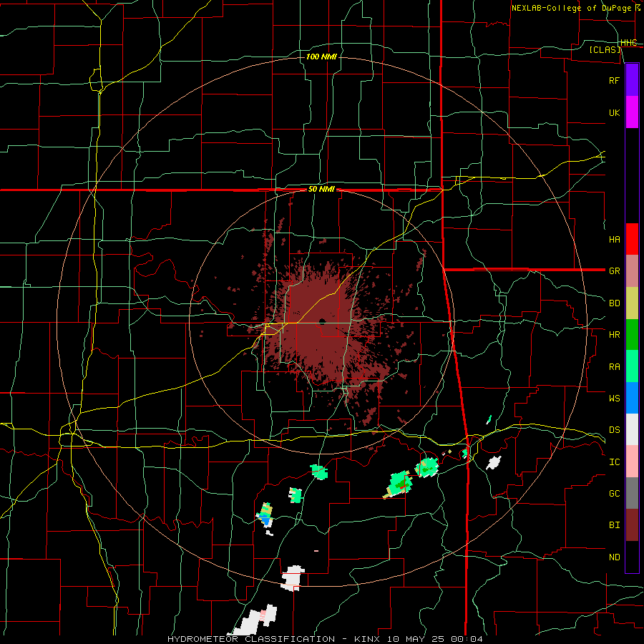Click the BI legend label
Image resolution: width=644 pixels, height=644 pixels.
pyautogui.click(x=614, y=525)
